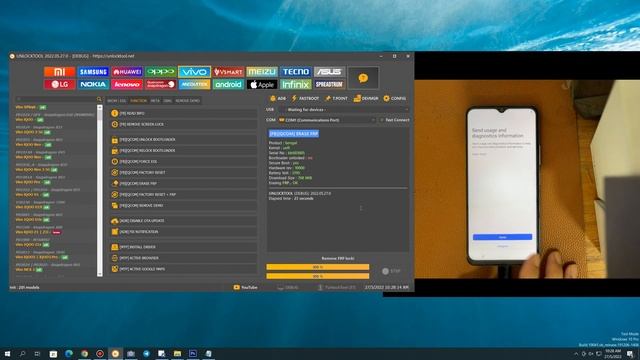
Task: Run [MTP] INSTALL DRIVER function
Action: (183, 247)
